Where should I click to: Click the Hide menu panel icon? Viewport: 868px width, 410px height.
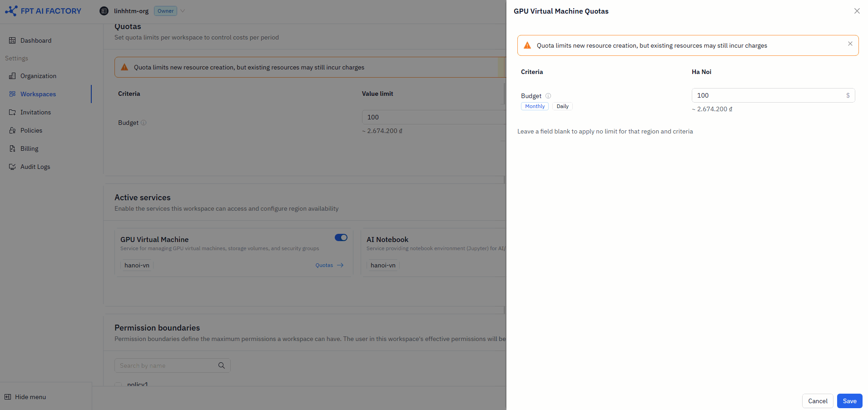[x=8, y=397]
